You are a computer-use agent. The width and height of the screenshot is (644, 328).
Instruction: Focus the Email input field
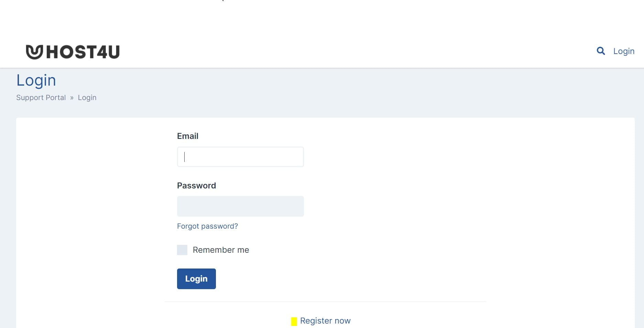[x=240, y=157]
